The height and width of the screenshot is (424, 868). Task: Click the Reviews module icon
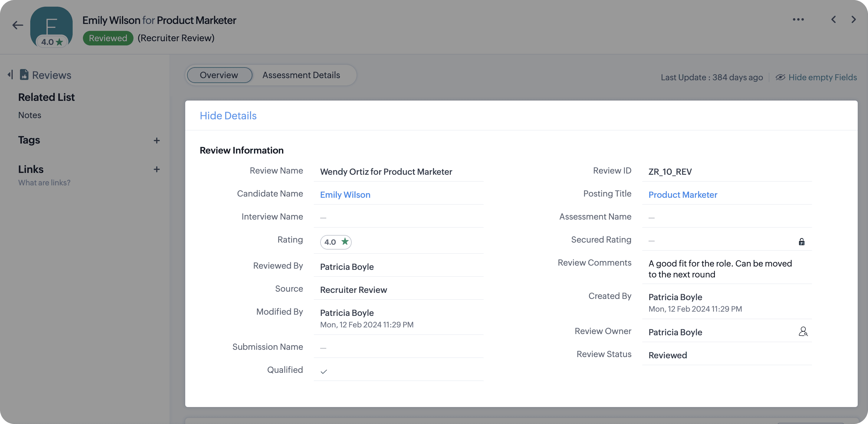click(24, 75)
